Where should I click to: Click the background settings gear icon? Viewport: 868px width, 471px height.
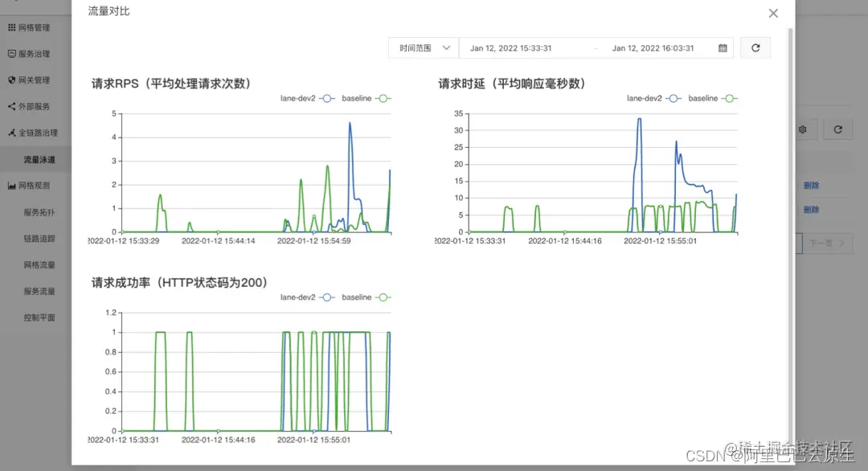803,129
